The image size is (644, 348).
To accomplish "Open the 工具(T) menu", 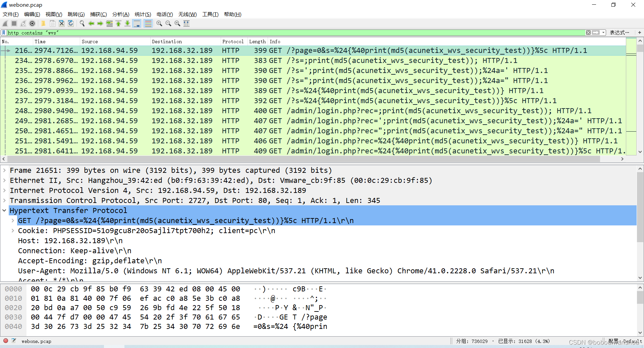I will coord(210,14).
